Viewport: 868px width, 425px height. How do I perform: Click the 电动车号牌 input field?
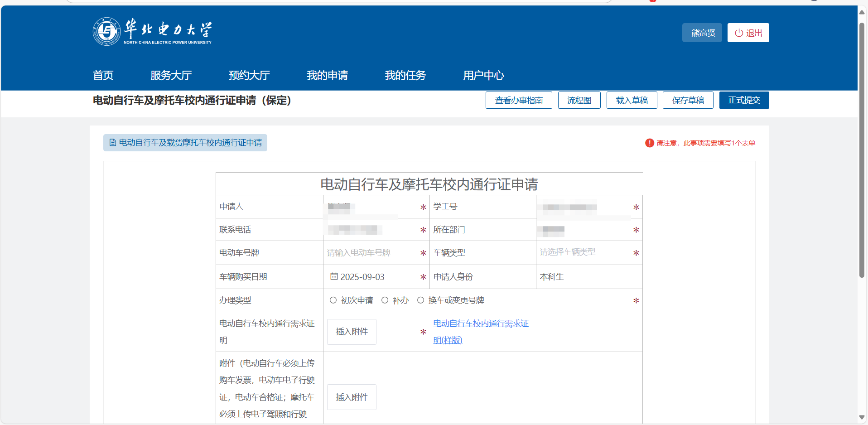pos(371,253)
